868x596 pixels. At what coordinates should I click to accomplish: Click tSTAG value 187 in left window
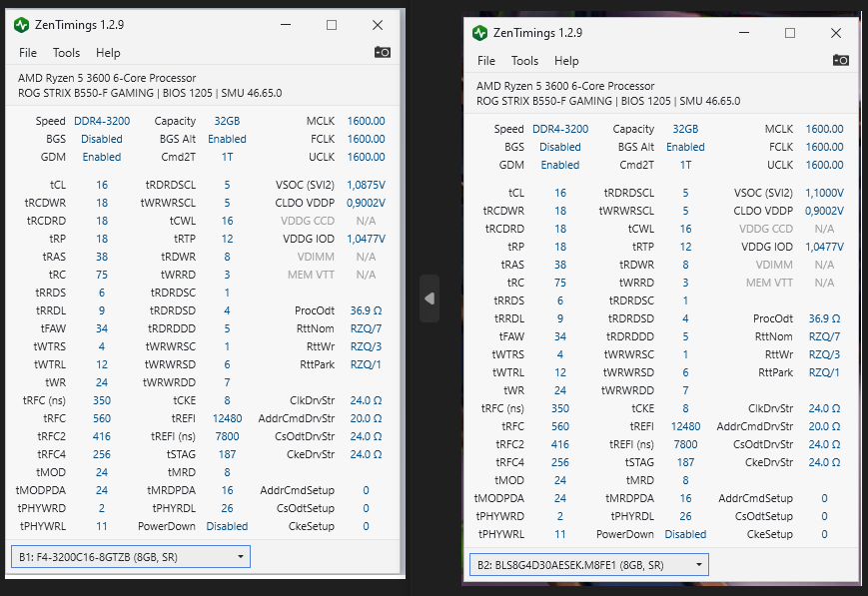click(x=227, y=454)
